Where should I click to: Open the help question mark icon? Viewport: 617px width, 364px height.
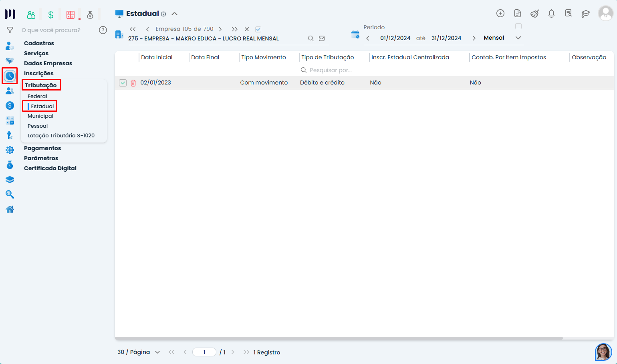(x=103, y=30)
